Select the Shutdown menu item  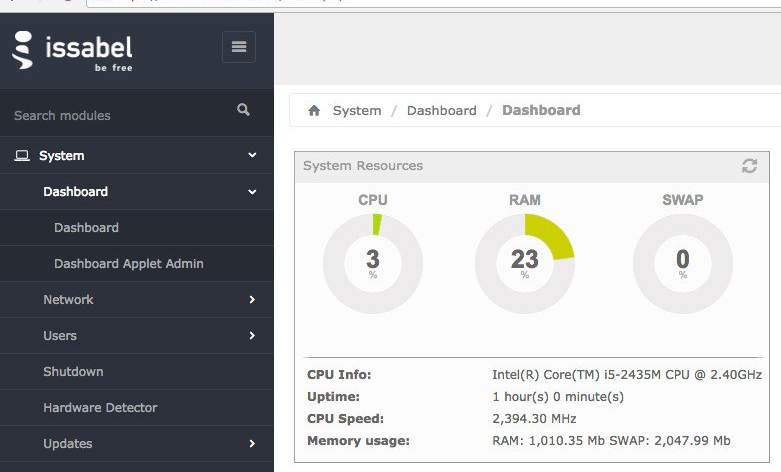(x=73, y=372)
